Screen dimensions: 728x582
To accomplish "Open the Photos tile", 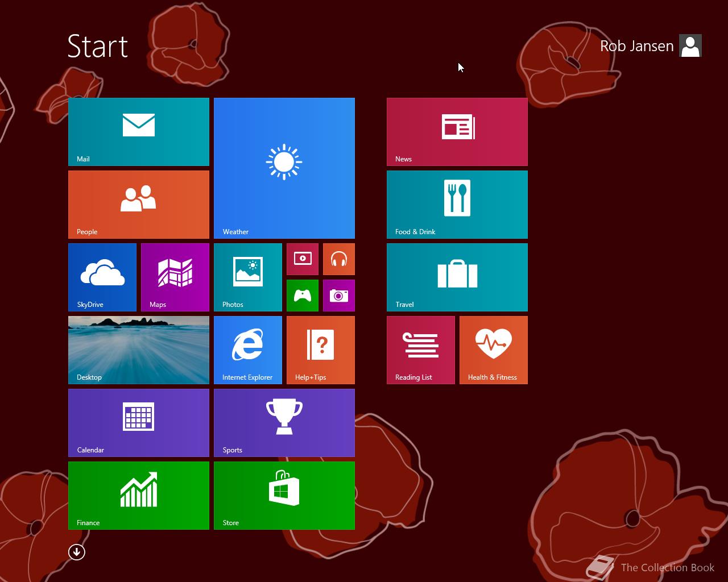I will coord(248,277).
